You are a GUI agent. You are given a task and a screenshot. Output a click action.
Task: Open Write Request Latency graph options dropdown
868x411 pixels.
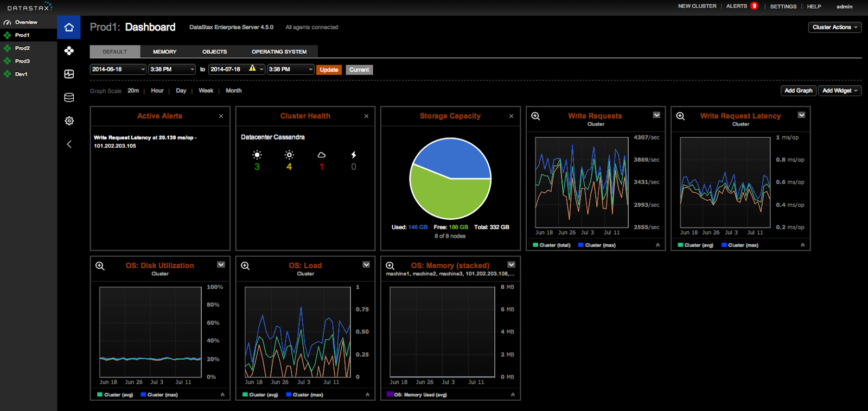click(801, 115)
